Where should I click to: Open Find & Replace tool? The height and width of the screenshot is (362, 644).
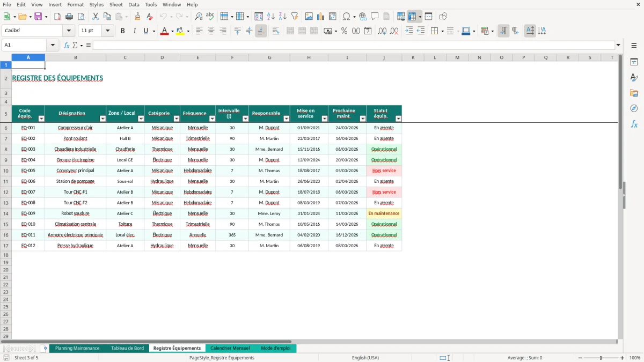tap(199, 17)
